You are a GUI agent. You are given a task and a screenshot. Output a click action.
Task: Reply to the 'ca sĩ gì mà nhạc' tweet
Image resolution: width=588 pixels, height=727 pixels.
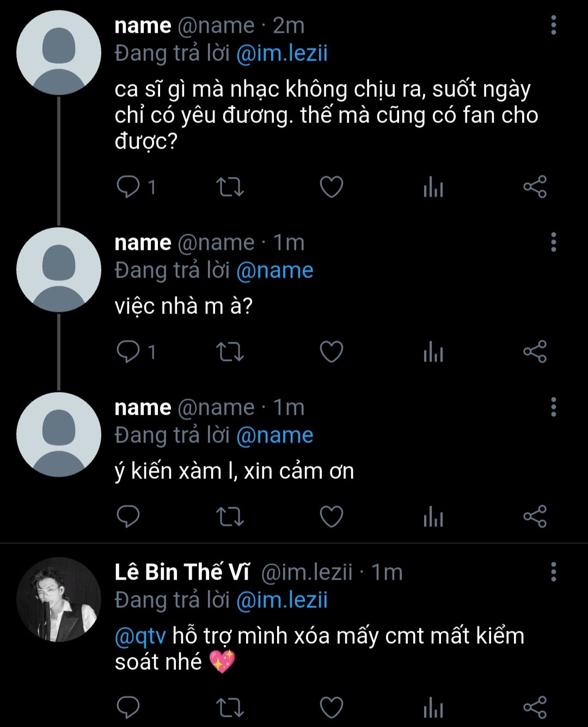(128, 187)
